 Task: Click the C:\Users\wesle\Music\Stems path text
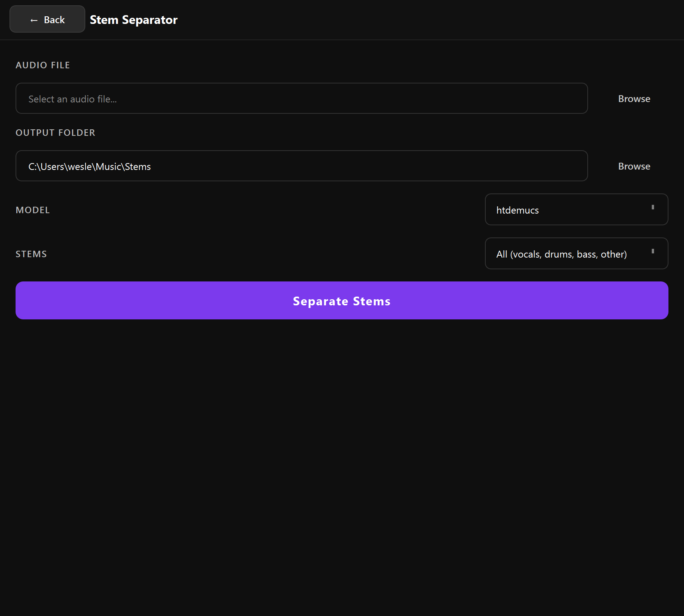89,167
